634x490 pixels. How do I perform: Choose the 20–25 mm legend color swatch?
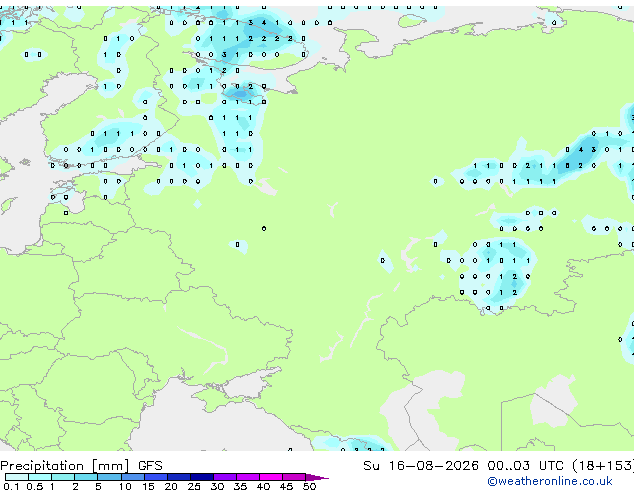[x=179, y=477]
